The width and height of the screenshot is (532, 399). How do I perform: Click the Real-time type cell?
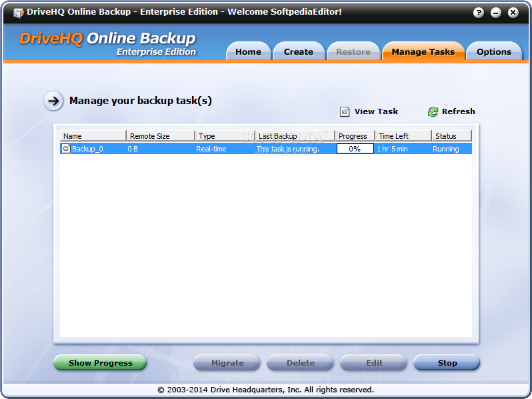point(211,149)
